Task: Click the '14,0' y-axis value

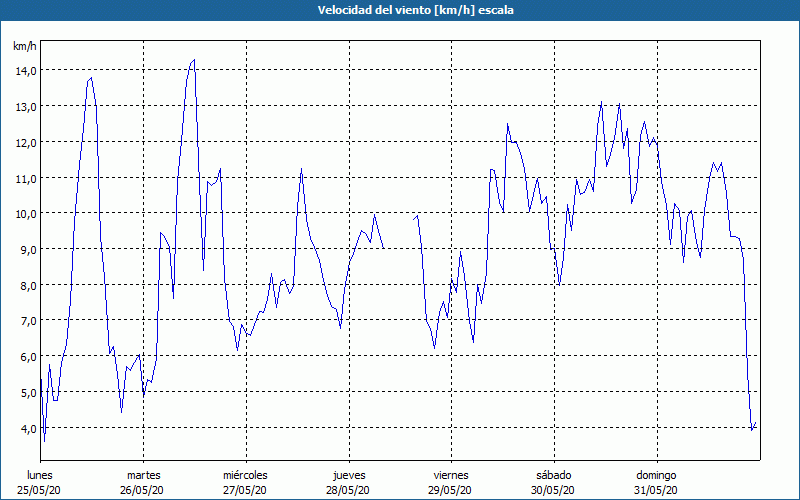Action: [x=26, y=71]
